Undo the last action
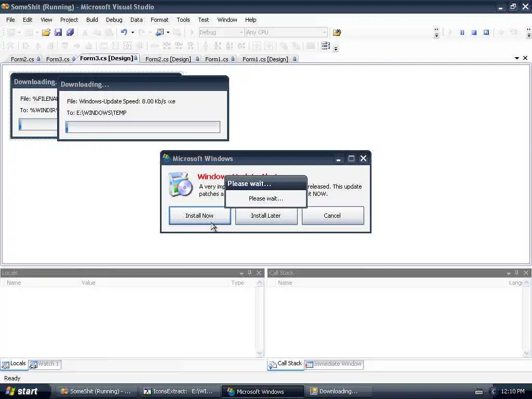This screenshot has width=532, height=399. pos(124,32)
